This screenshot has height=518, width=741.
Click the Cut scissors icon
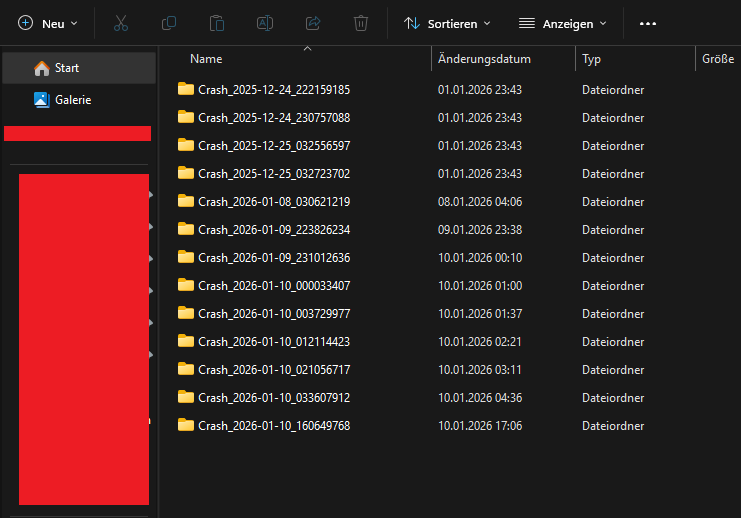click(121, 23)
